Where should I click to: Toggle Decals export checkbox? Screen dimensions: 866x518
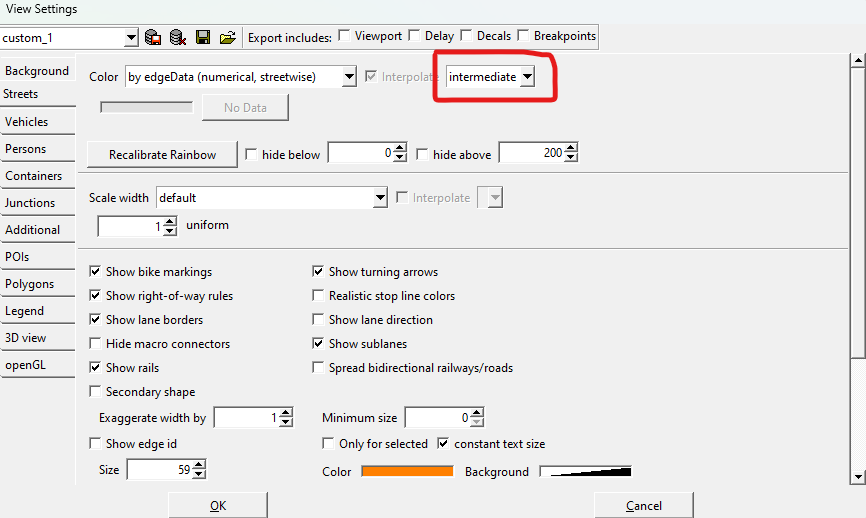point(466,36)
